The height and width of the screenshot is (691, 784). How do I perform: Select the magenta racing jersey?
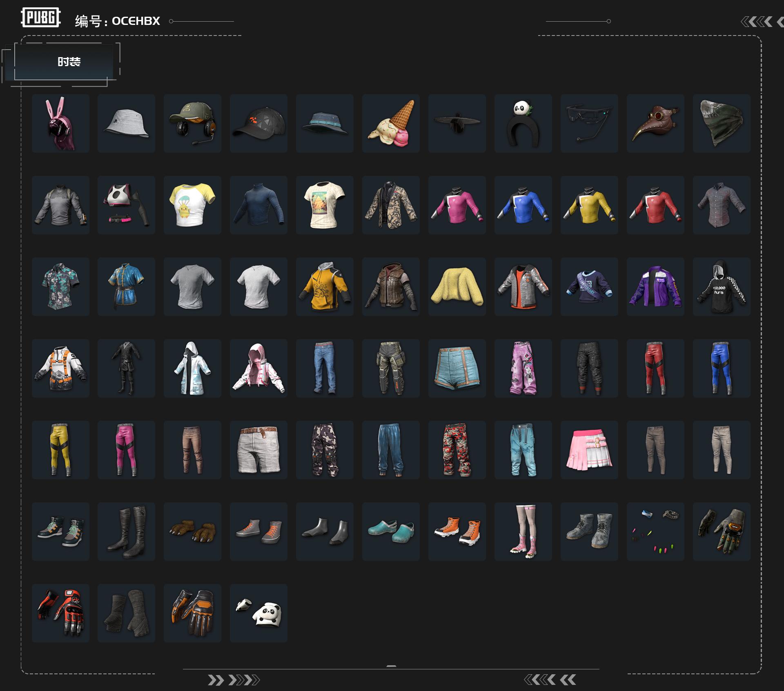457,205
